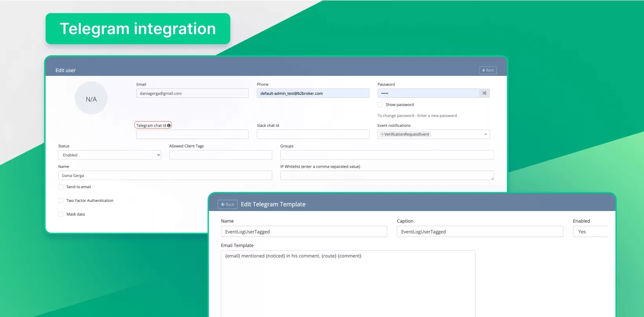Click the template Name field EventLogUserTagged

coord(304,232)
